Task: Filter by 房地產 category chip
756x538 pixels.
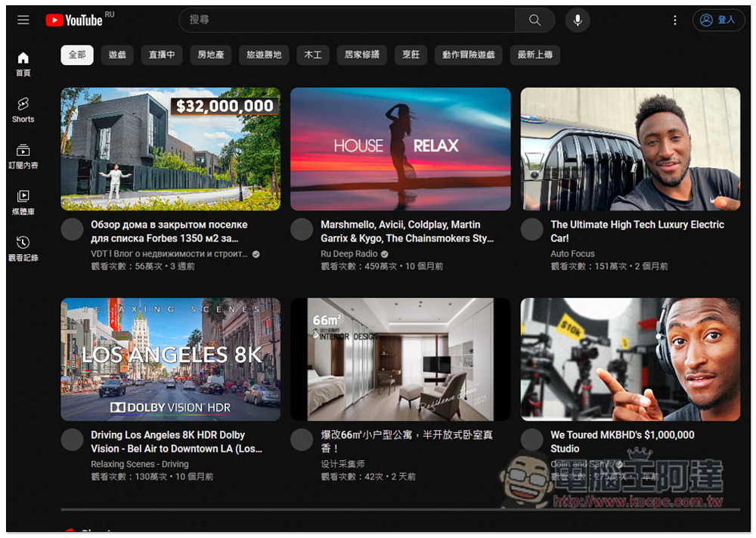Action: coord(212,55)
